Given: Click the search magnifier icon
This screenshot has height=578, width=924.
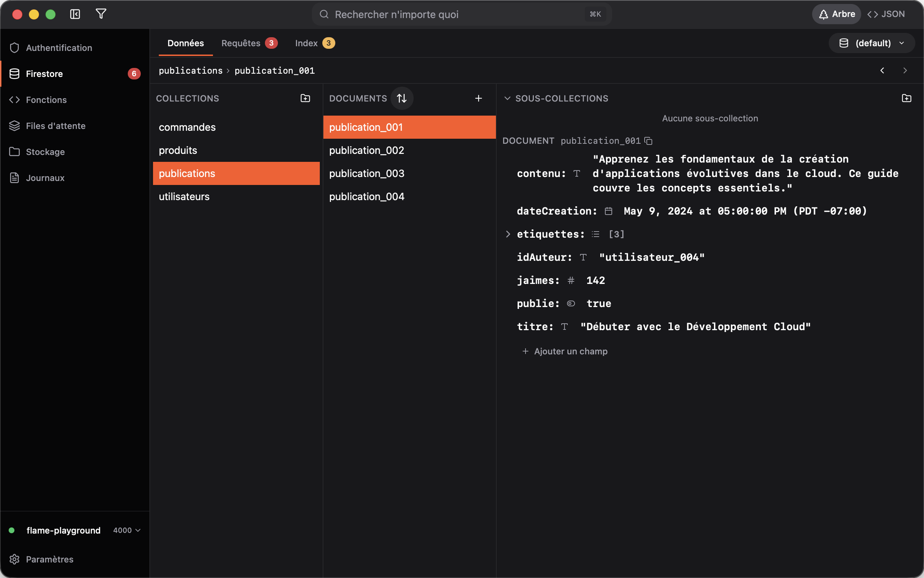Looking at the screenshot, I should pyautogui.click(x=324, y=14).
